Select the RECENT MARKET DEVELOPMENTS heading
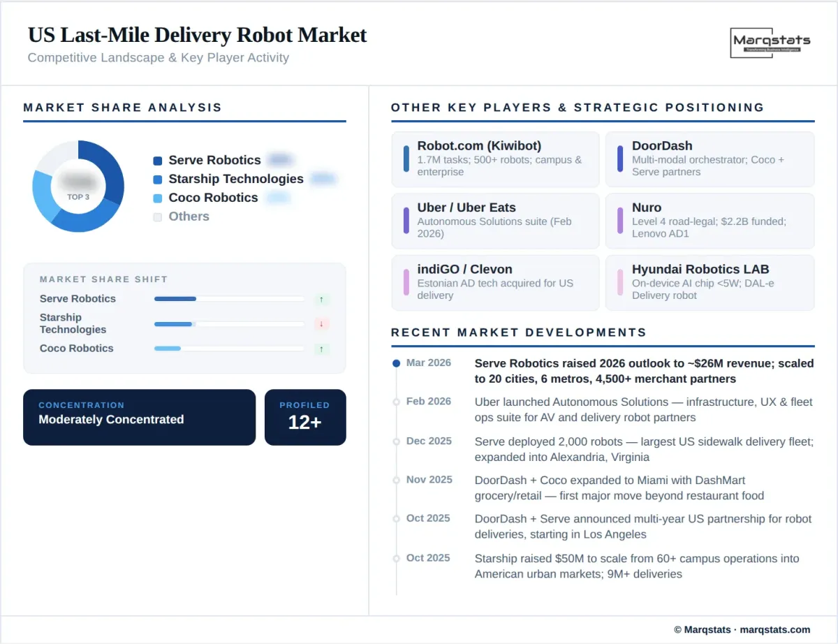 coord(519,332)
